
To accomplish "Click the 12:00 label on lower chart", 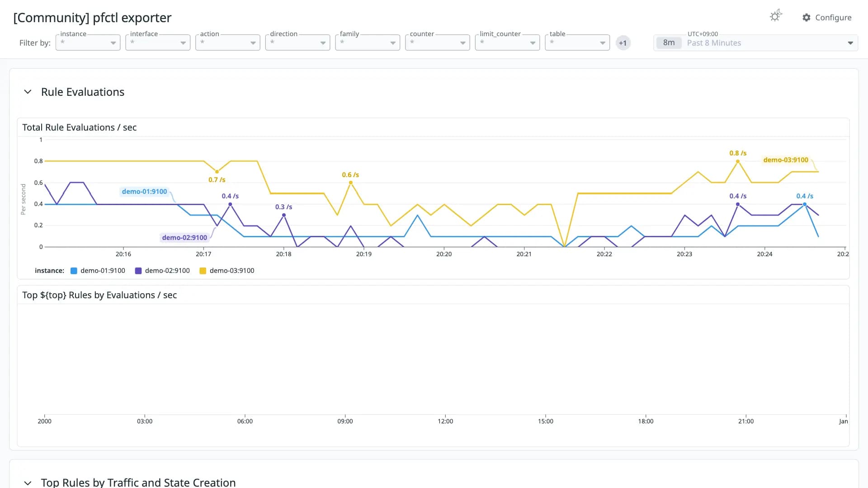I will [445, 421].
